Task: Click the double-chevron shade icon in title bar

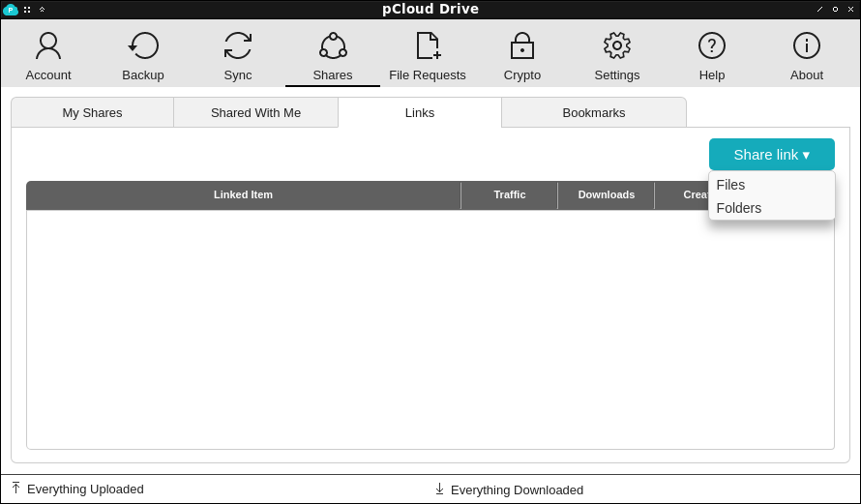Action: pyautogui.click(x=42, y=10)
